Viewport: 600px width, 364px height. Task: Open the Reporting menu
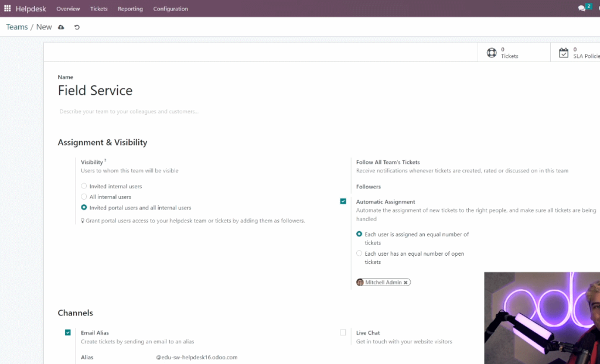130,9
